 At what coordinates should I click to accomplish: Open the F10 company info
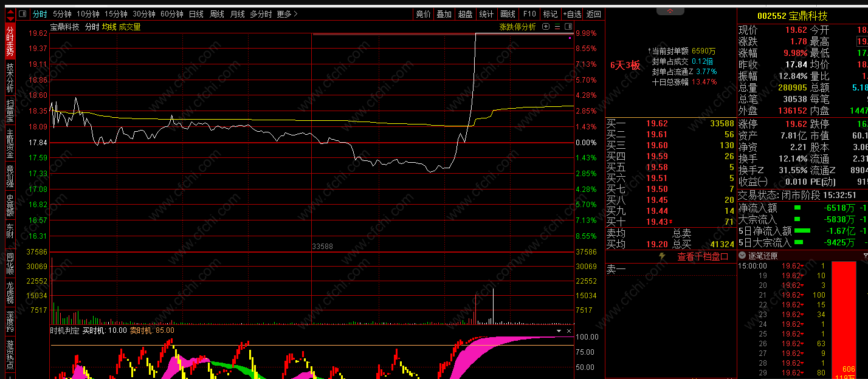[529, 14]
